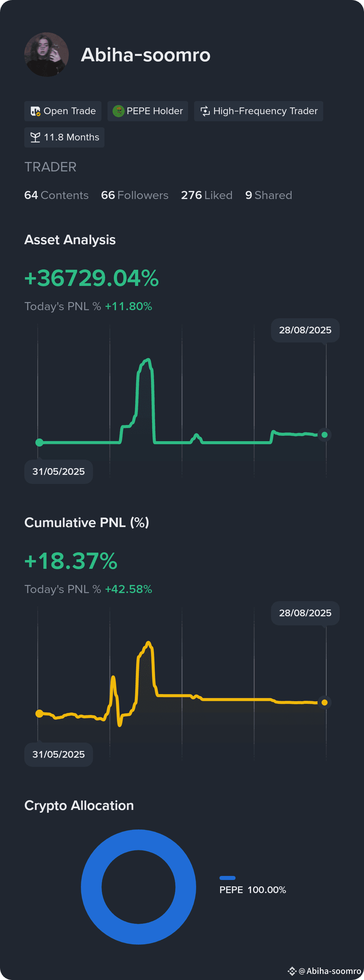Click the High-Frequency Trader swap icon

[205, 111]
